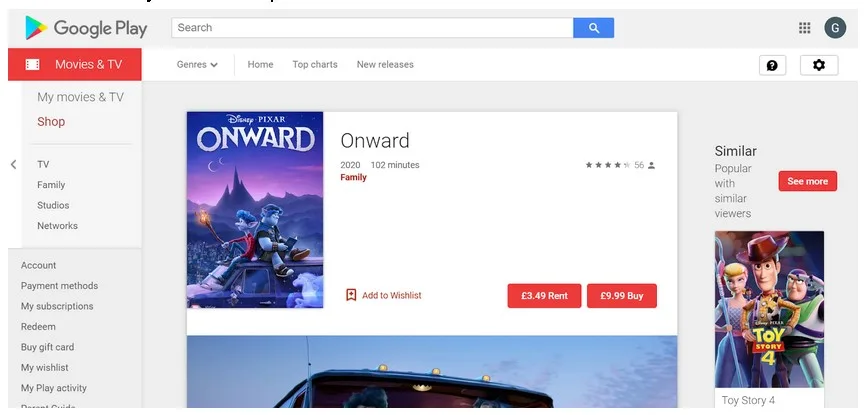Collapse sidebar with the left chevron
The height and width of the screenshot is (415, 865).
point(14,164)
